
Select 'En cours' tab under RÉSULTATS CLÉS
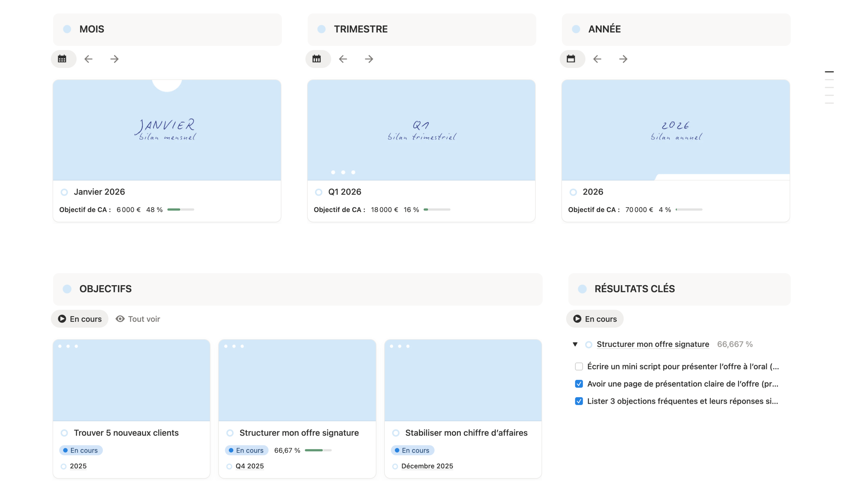point(595,319)
